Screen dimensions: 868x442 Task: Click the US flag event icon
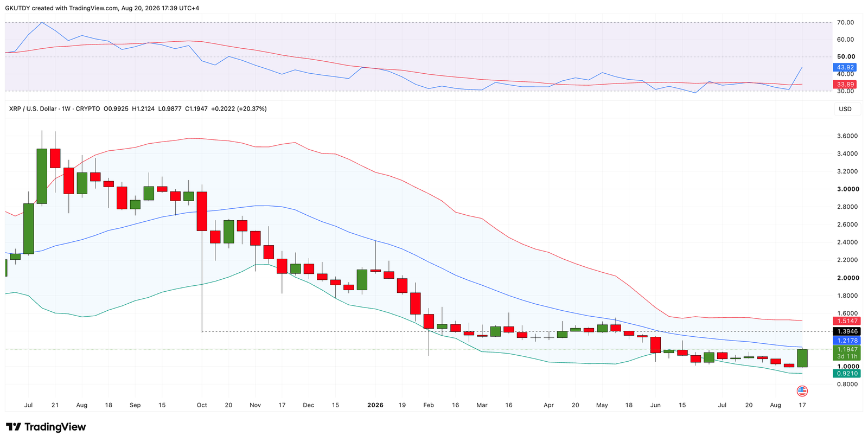pos(802,391)
